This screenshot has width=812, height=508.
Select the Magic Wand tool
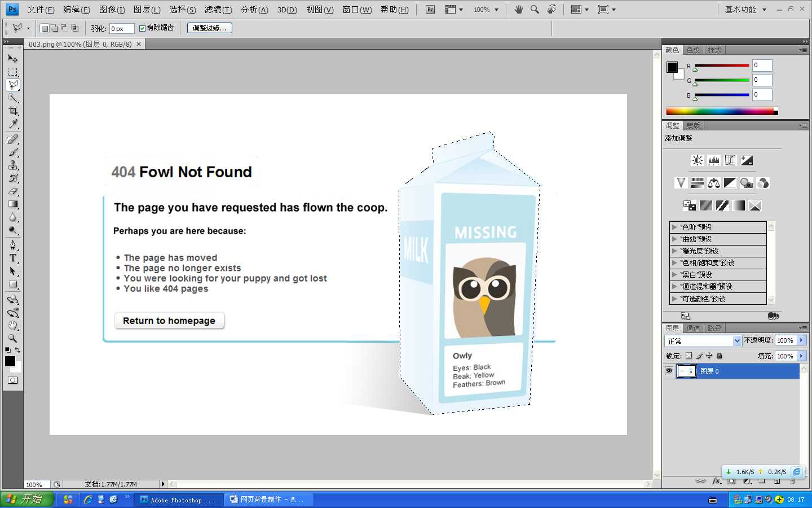(x=13, y=98)
